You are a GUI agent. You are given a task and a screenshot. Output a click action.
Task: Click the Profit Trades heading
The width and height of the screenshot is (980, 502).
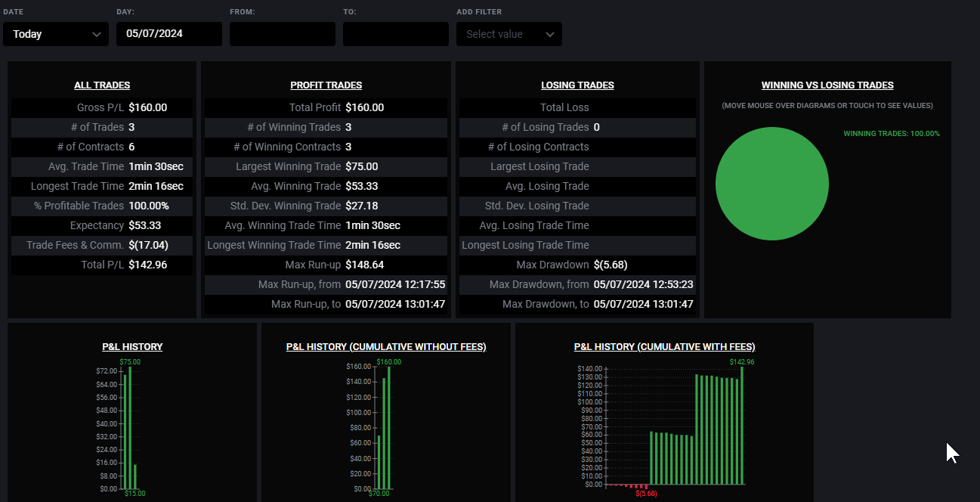coord(326,85)
